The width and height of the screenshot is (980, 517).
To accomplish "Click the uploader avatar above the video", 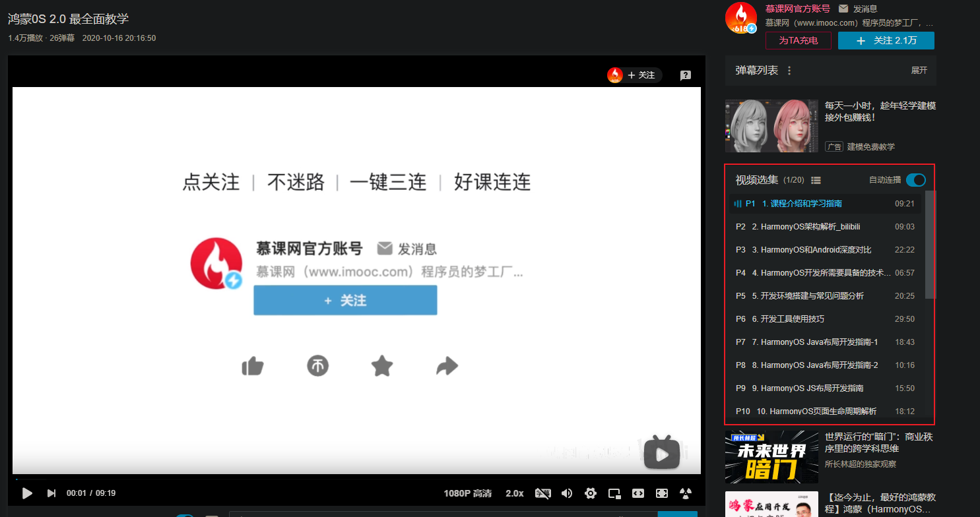I will 615,75.
